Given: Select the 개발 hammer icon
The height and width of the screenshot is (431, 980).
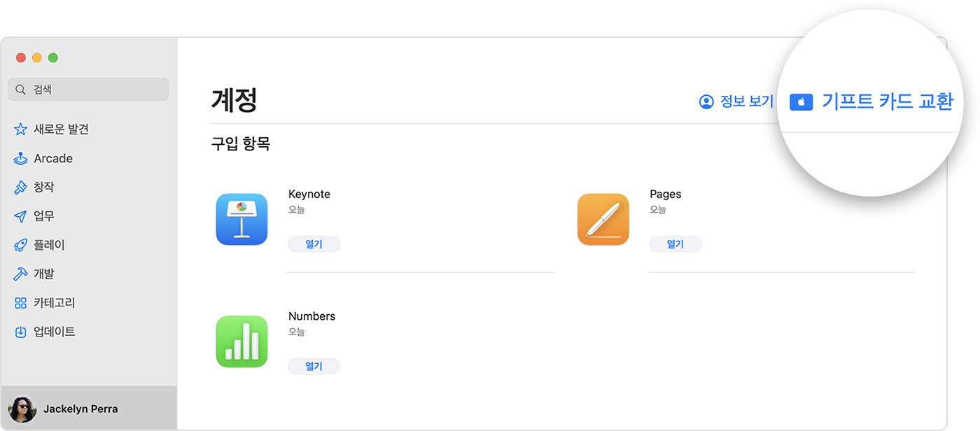Looking at the screenshot, I should 20,274.
